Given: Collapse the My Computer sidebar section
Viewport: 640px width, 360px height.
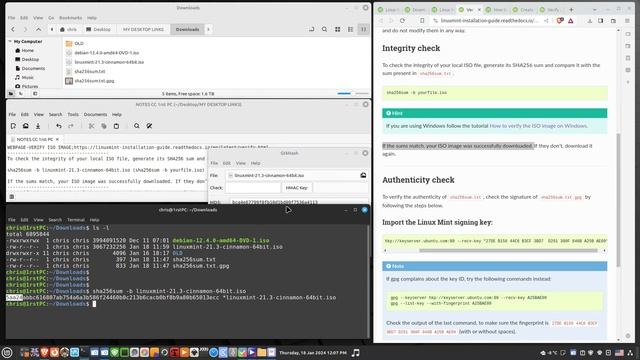Looking at the screenshot, I should tap(10, 42).
